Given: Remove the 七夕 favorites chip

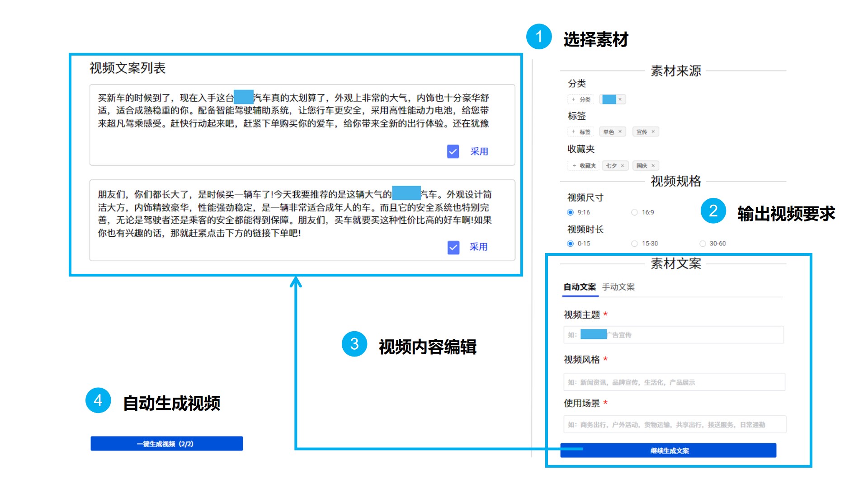Looking at the screenshot, I should click(623, 165).
